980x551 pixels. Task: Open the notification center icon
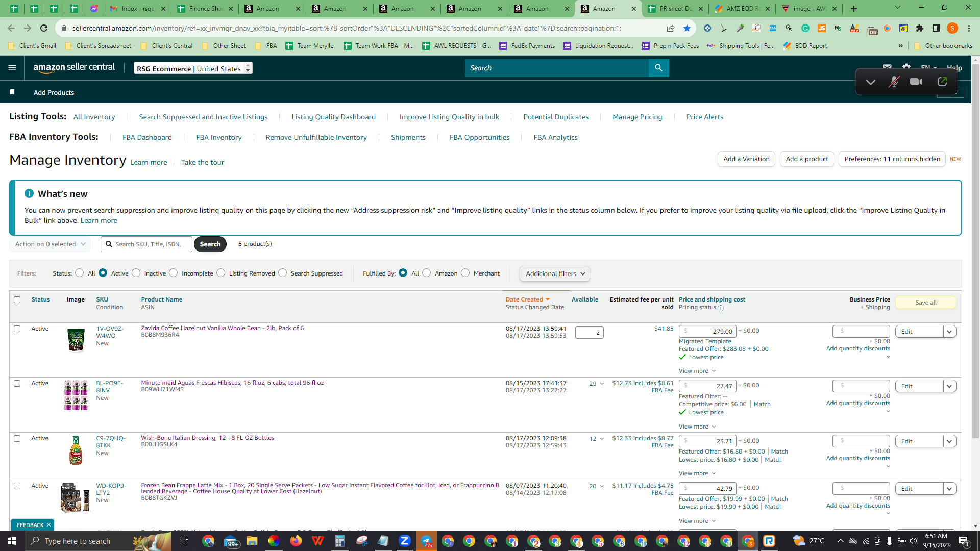tap(964, 541)
